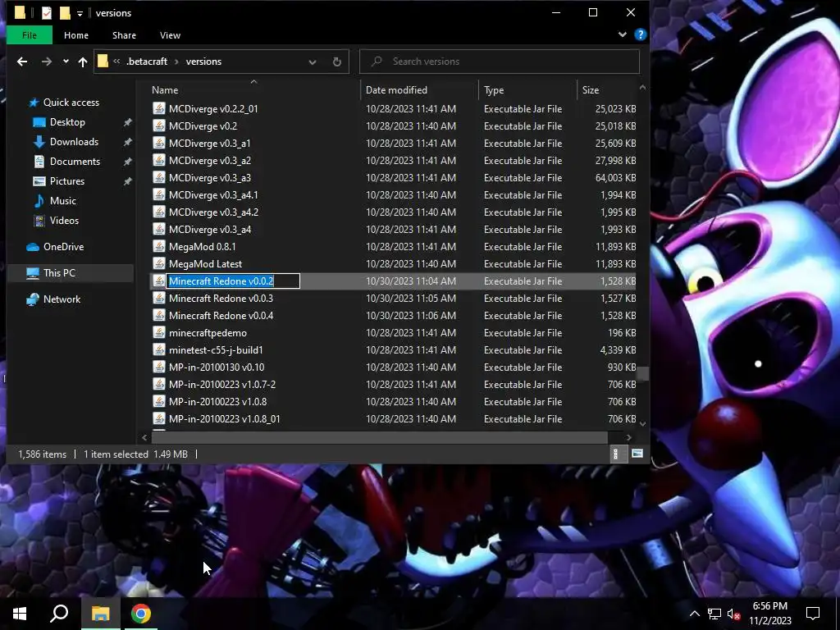
Task: Open the File menu
Action: coord(30,35)
